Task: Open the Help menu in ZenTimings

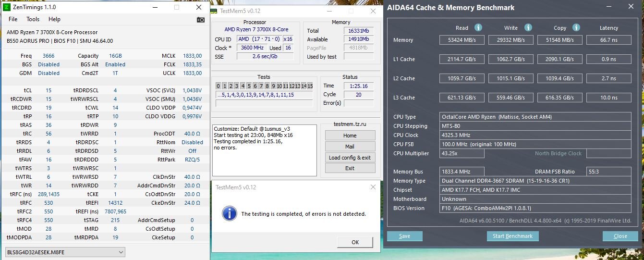Action: [55, 19]
